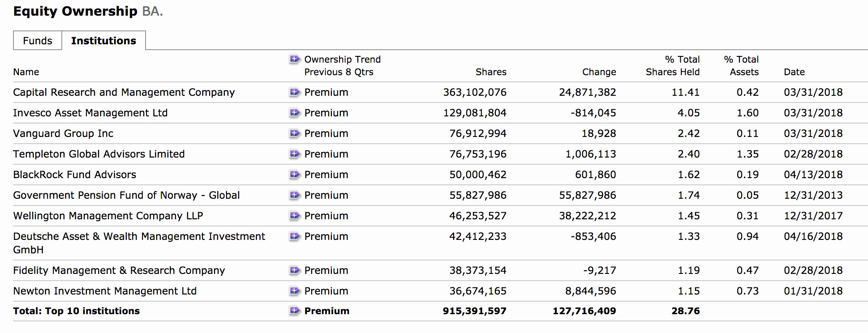The height and width of the screenshot is (333, 868).
Task: Click the Shares column header
Action: (491, 72)
